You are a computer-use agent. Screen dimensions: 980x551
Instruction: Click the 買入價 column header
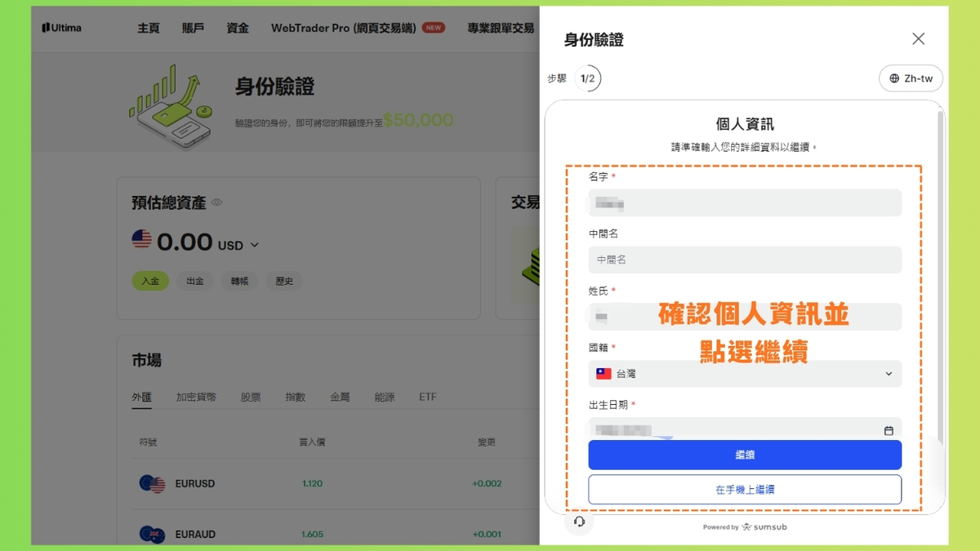(x=312, y=442)
